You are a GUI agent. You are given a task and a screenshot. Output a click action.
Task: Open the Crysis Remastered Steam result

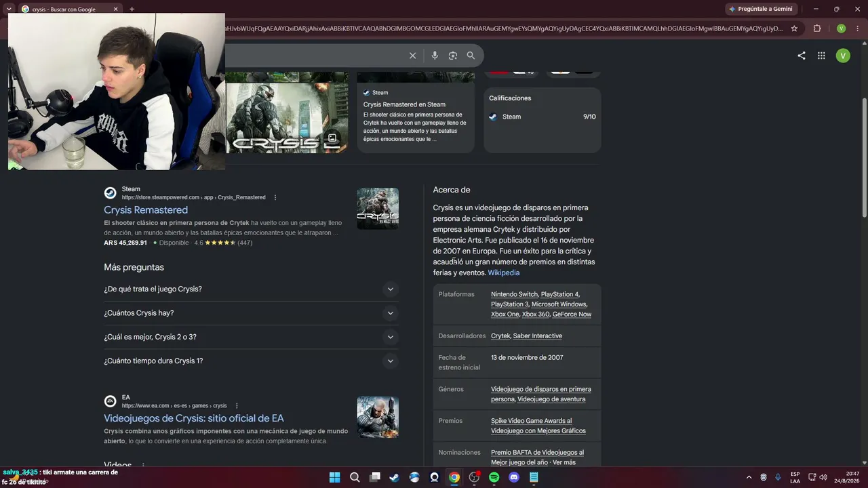[146, 210]
